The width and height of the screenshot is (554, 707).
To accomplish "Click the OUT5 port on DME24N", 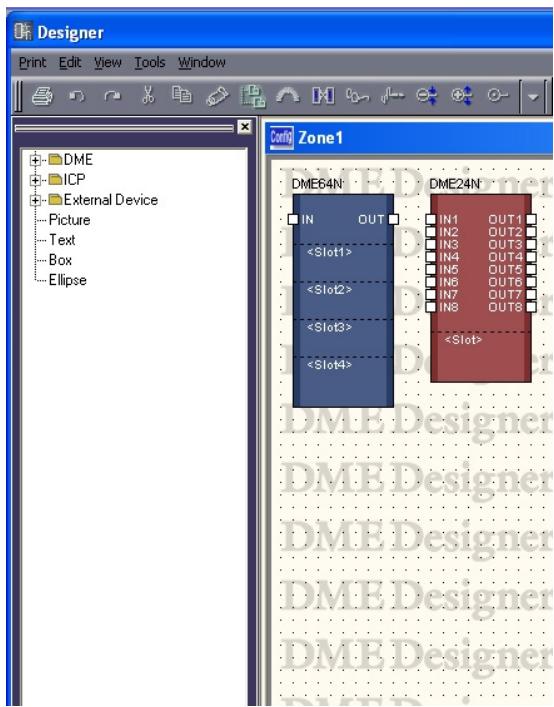I will pyautogui.click(x=531, y=270).
